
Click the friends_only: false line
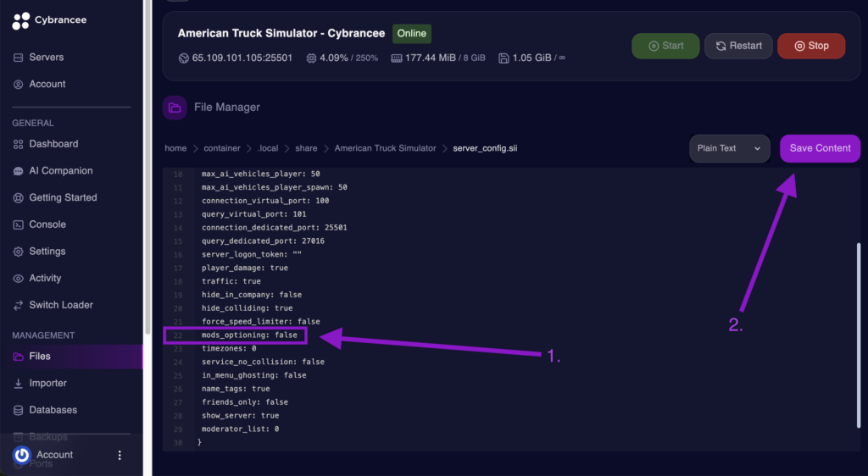[245, 402]
